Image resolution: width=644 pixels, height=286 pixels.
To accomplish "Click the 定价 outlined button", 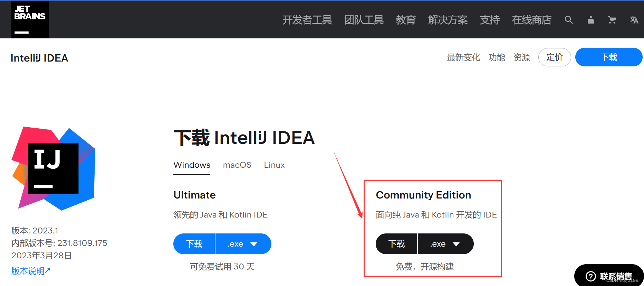I will coord(555,57).
